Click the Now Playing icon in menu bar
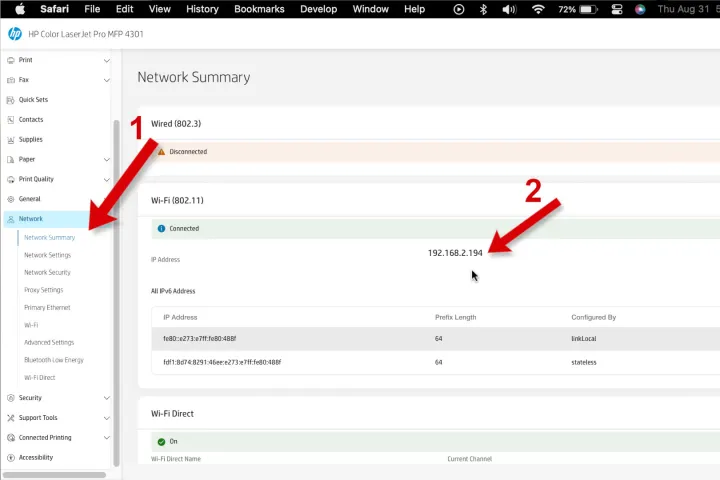The image size is (720, 480). pos(459,9)
